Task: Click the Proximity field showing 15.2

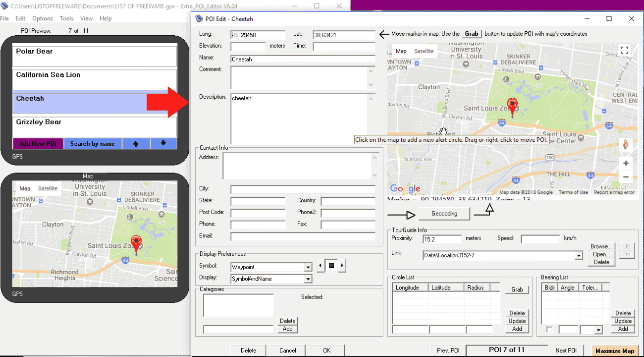Action: click(442, 239)
